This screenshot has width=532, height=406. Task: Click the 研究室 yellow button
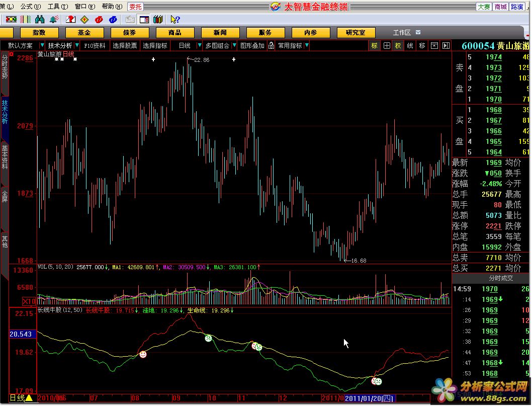click(356, 33)
